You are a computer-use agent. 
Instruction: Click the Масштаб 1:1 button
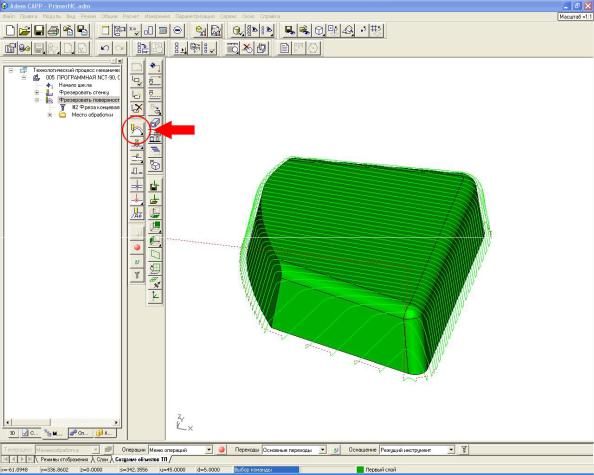point(575,17)
